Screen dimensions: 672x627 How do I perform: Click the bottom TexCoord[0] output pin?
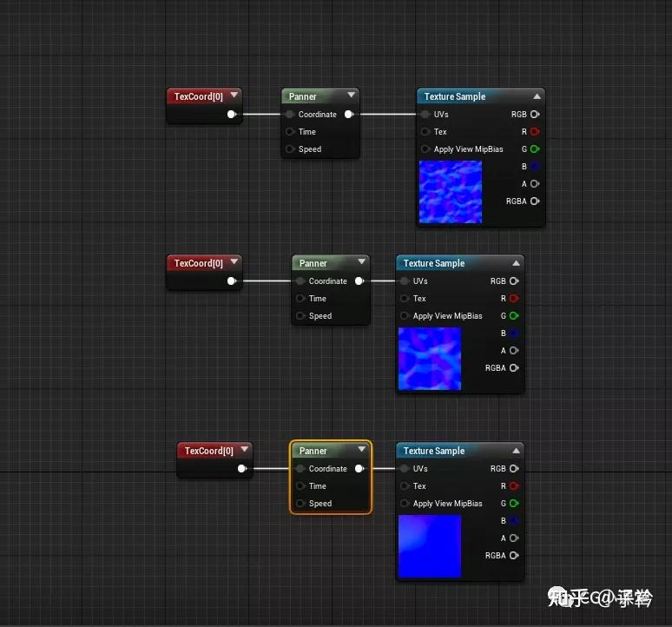pos(242,468)
